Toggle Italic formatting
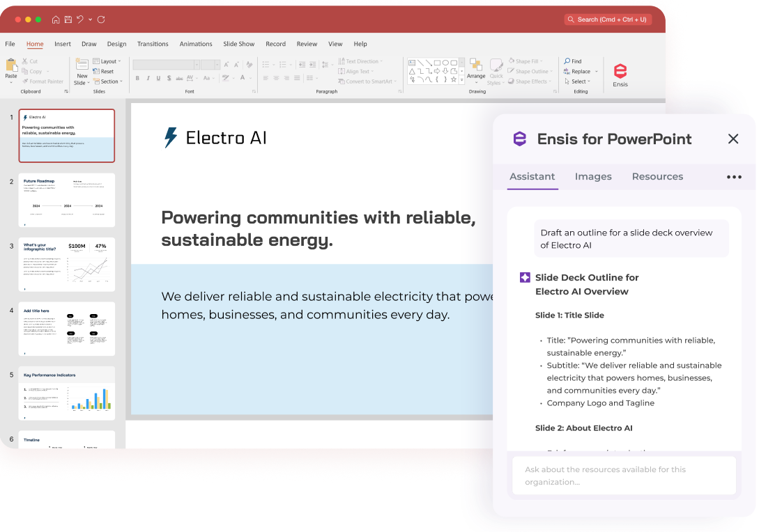 tap(148, 78)
